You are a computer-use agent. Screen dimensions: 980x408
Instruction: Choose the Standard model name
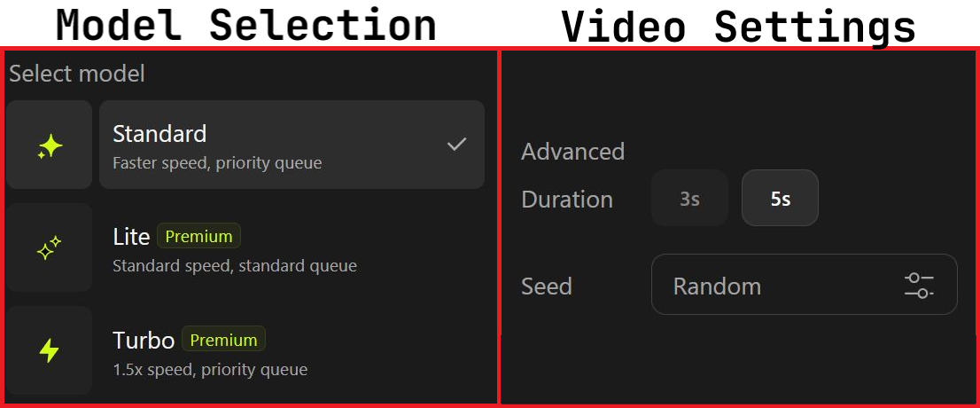click(159, 134)
